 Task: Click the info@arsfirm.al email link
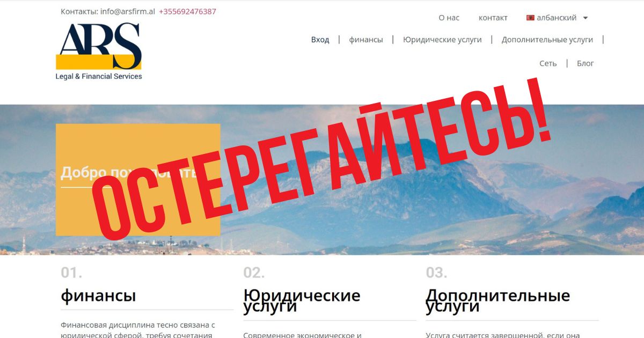[x=128, y=11]
